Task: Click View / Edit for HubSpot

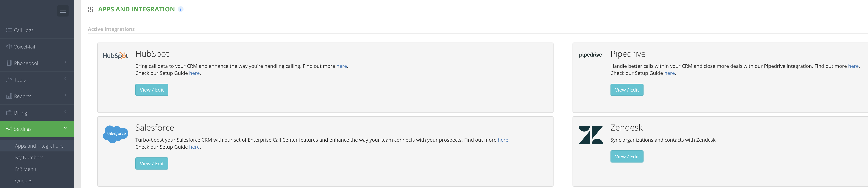Action: point(152,90)
